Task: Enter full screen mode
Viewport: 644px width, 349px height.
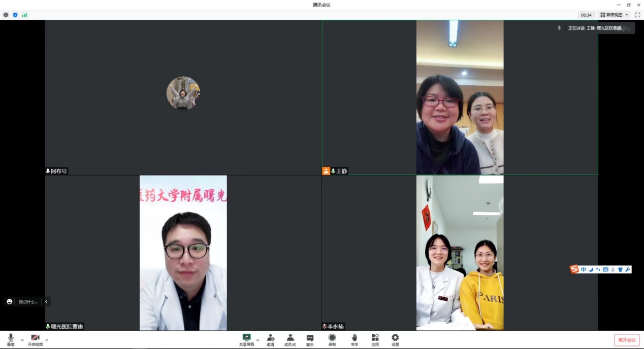Action: click(x=637, y=15)
